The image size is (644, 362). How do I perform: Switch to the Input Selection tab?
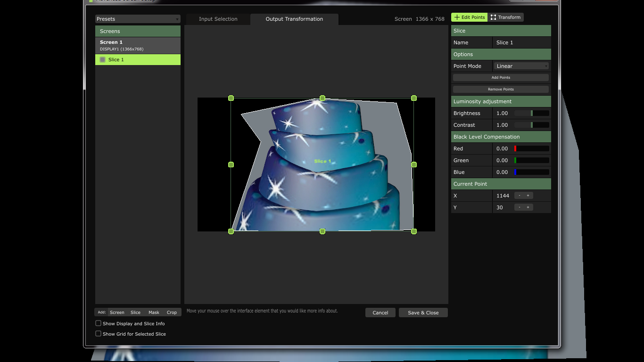218,19
